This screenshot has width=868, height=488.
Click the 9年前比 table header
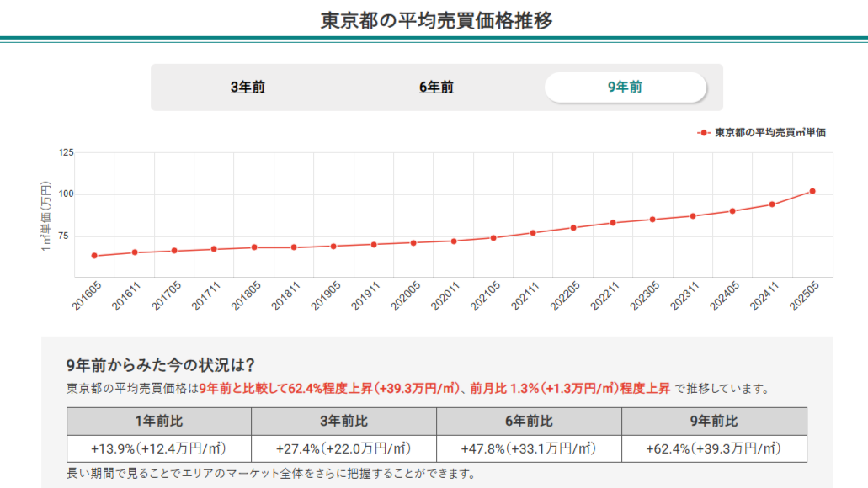point(714,421)
